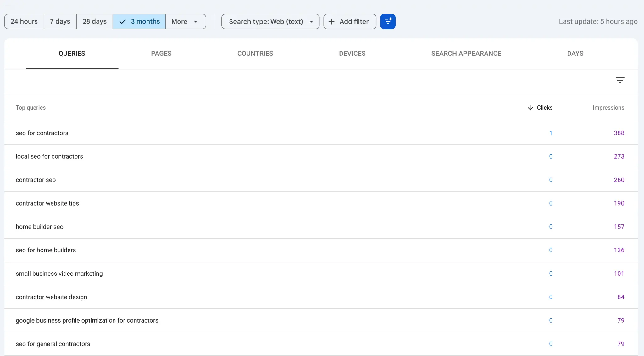The width and height of the screenshot is (644, 356).
Task: Open the Search type: Web (text) dropdown
Action: tap(270, 21)
